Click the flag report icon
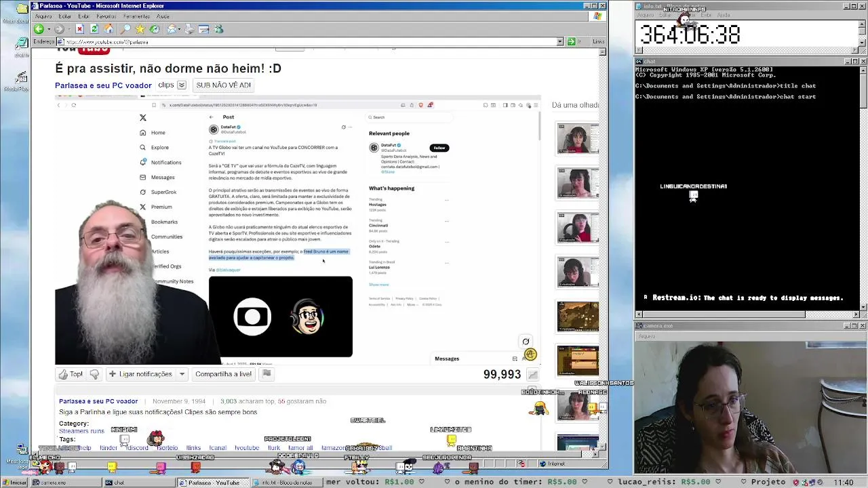Image resolution: width=868 pixels, height=488 pixels. pyautogui.click(x=267, y=373)
